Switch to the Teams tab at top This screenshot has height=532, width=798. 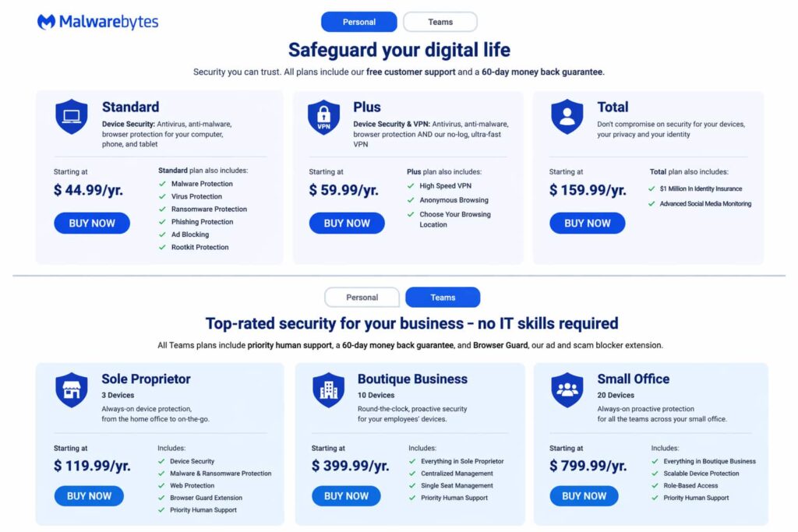pos(440,21)
